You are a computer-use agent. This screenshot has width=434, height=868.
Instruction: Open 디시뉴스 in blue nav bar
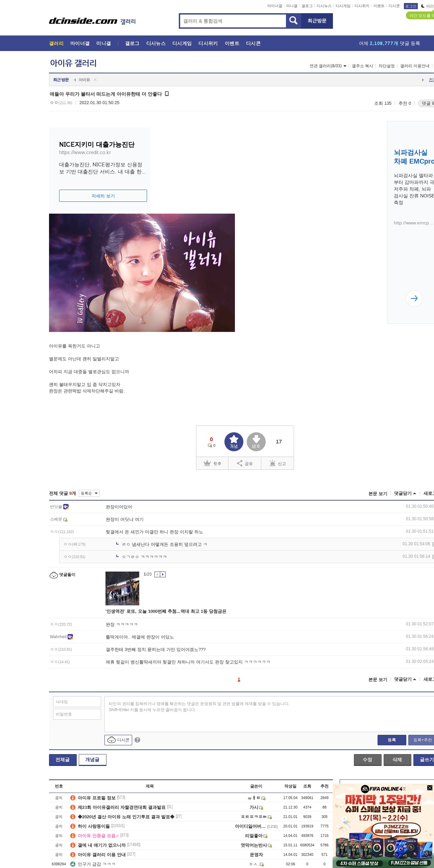pos(156,43)
